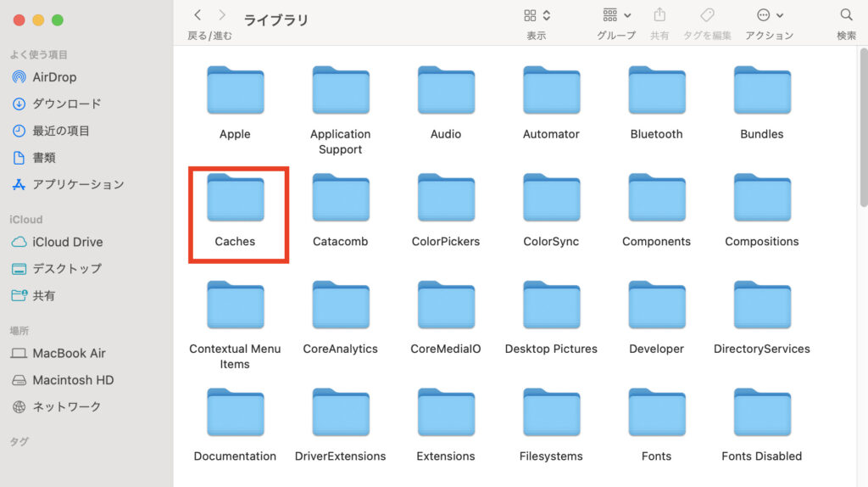The width and height of the screenshot is (868, 487).
Task: Switch the view mode icon/list selector
Action: click(537, 15)
